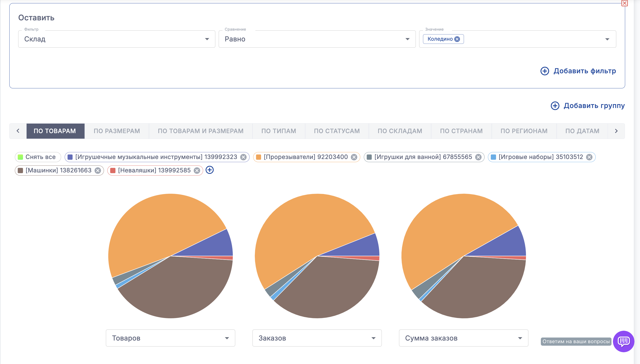Expand the Сумма заказов chart selector
640x364 pixels.
click(x=463, y=338)
